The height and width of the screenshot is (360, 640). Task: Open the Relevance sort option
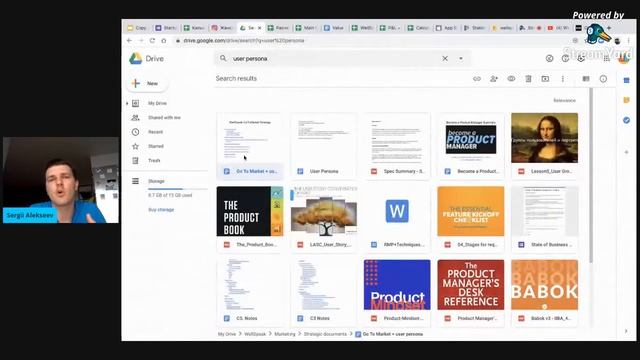click(x=564, y=100)
